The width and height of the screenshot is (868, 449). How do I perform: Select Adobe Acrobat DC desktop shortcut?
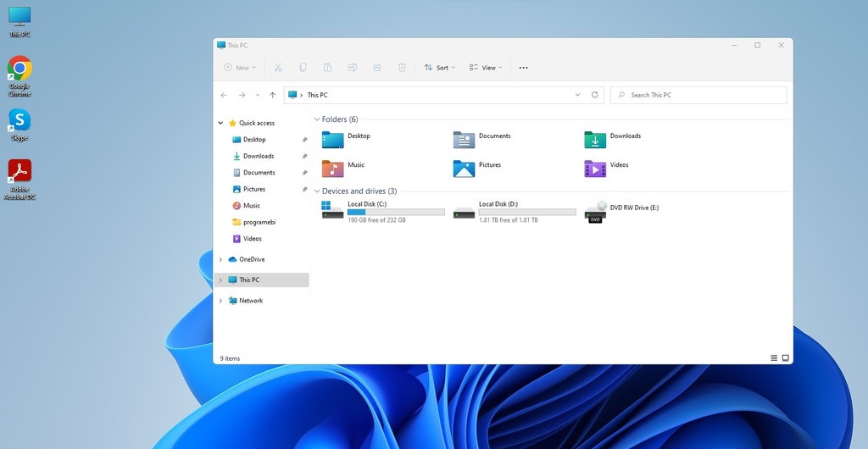(x=19, y=180)
